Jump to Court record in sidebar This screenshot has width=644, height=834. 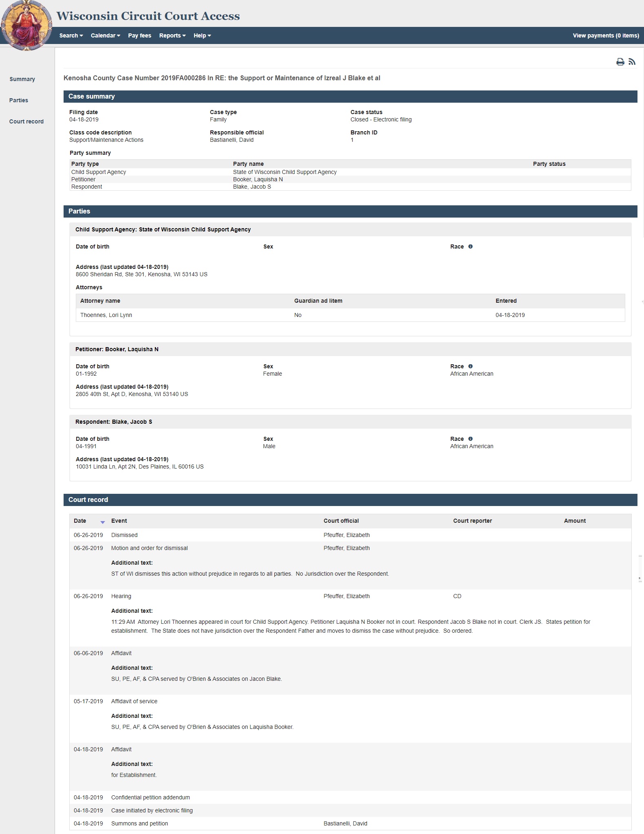coord(26,121)
